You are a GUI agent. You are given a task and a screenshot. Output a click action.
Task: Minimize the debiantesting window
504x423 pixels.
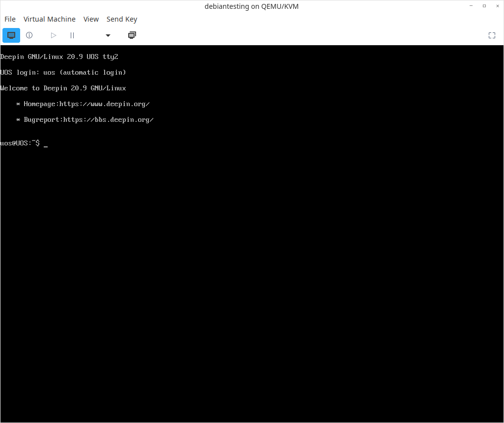click(x=471, y=6)
